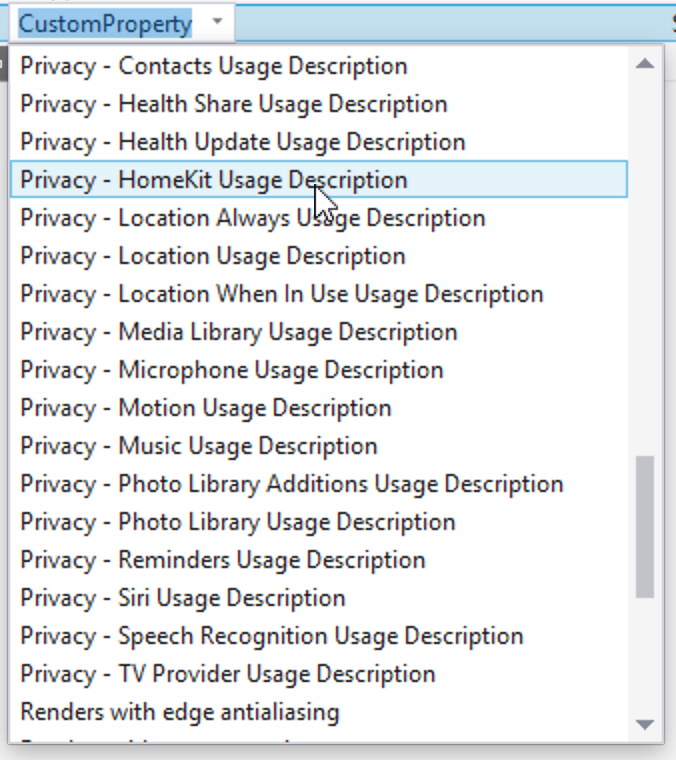
Task: Select Privacy - Location Usage Description
Action: pyautogui.click(x=213, y=257)
